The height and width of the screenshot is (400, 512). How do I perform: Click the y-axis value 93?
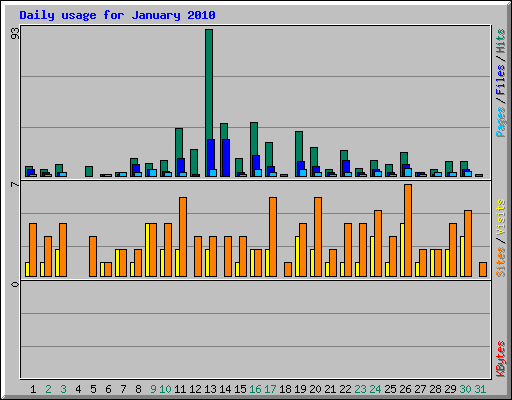pyautogui.click(x=15, y=34)
